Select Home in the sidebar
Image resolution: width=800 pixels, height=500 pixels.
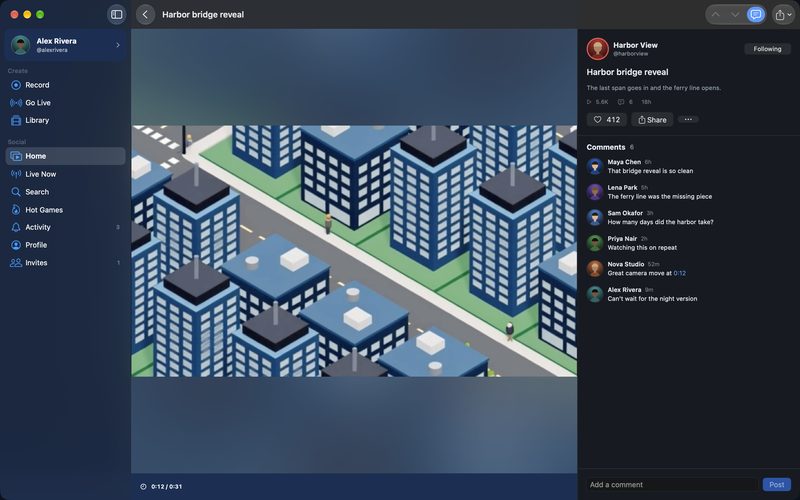(66, 156)
